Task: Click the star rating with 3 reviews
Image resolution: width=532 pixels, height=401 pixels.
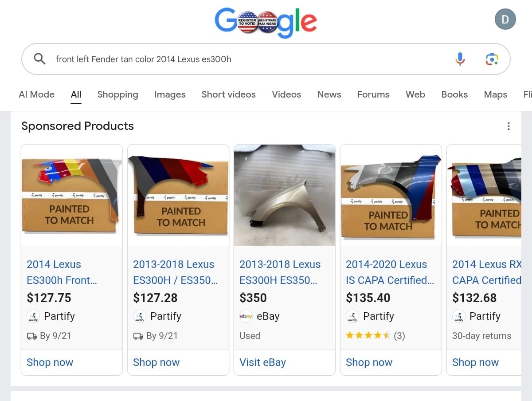Action: pyautogui.click(x=375, y=336)
